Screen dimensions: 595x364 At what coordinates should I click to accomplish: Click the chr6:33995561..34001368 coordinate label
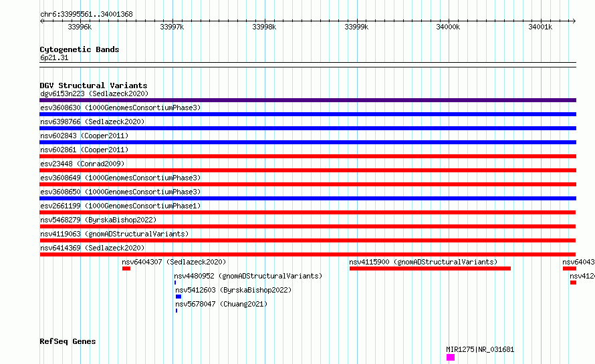(x=86, y=15)
